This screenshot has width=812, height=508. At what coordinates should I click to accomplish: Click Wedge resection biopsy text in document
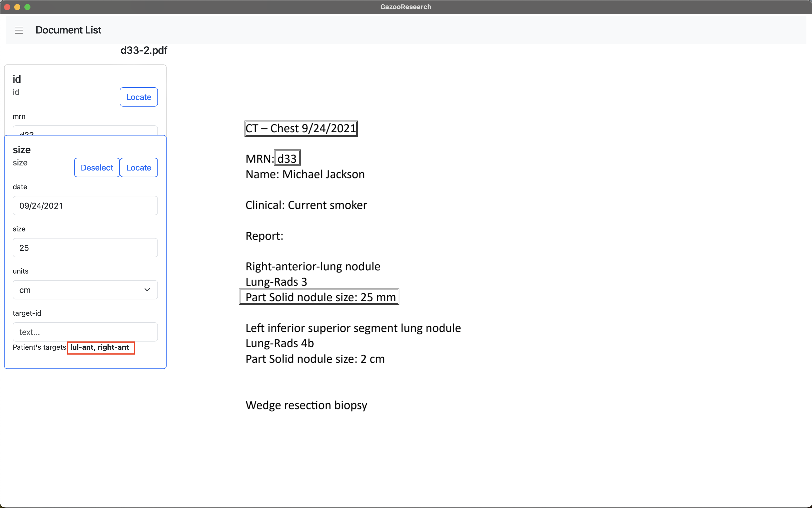(306, 405)
